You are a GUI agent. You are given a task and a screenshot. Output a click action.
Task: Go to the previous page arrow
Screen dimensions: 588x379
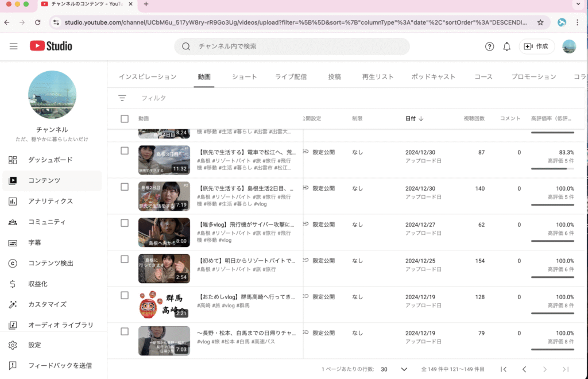pyautogui.click(x=524, y=369)
